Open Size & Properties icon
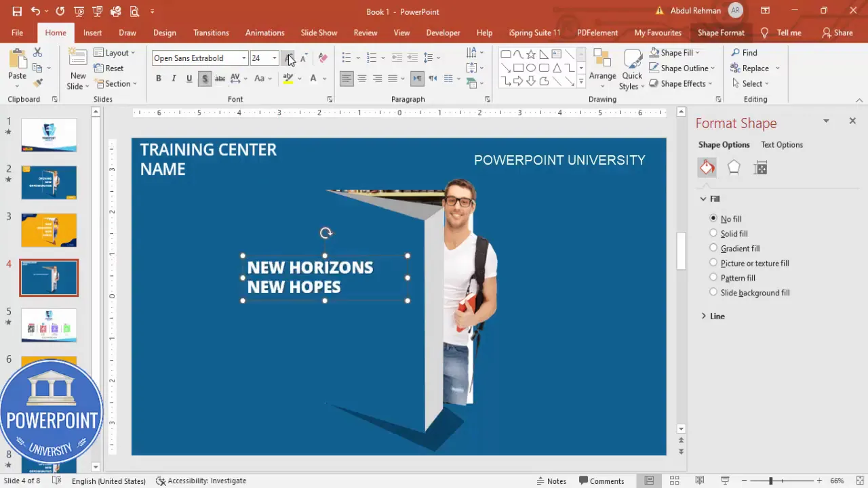Image resolution: width=868 pixels, height=488 pixels. [x=761, y=168]
